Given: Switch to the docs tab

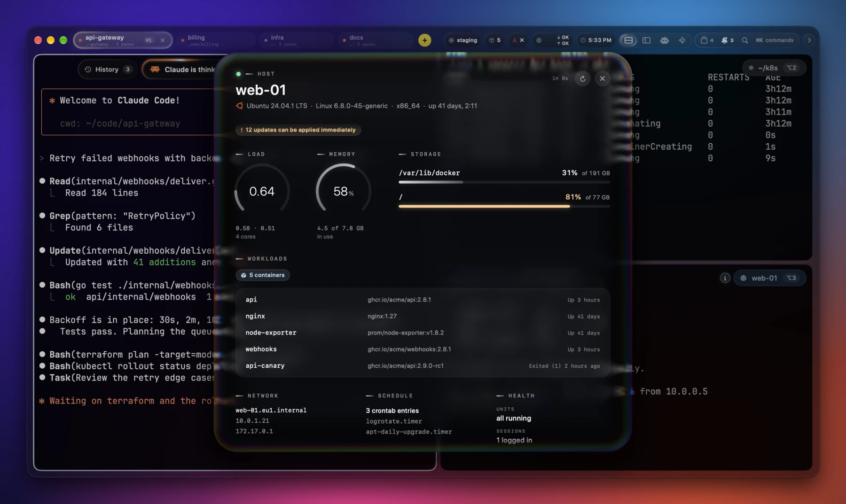Looking at the screenshot, I should [375, 40].
